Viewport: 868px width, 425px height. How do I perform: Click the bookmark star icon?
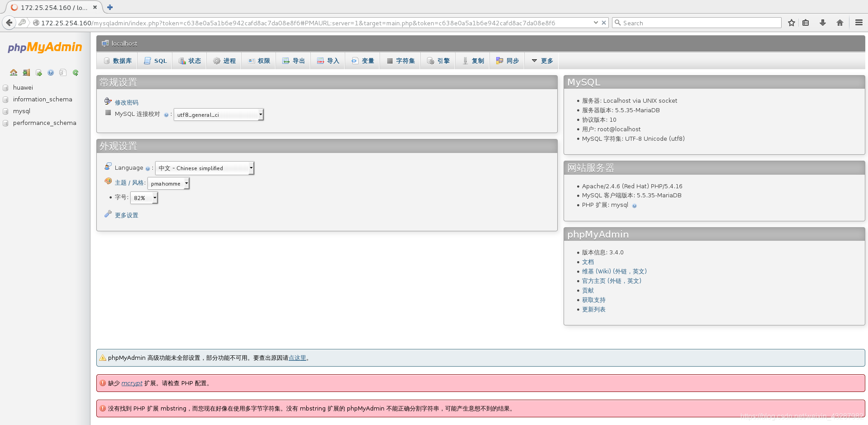pyautogui.click(x=792, y=23)
